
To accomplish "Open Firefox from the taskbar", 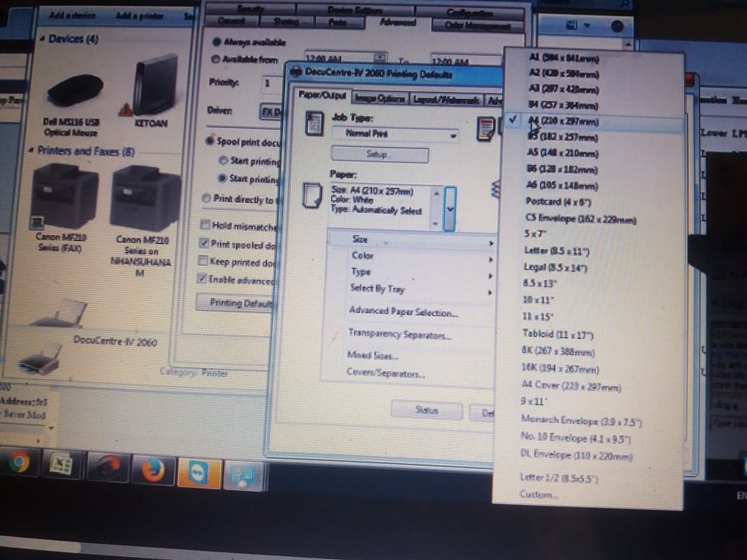I will coord(153,469).
